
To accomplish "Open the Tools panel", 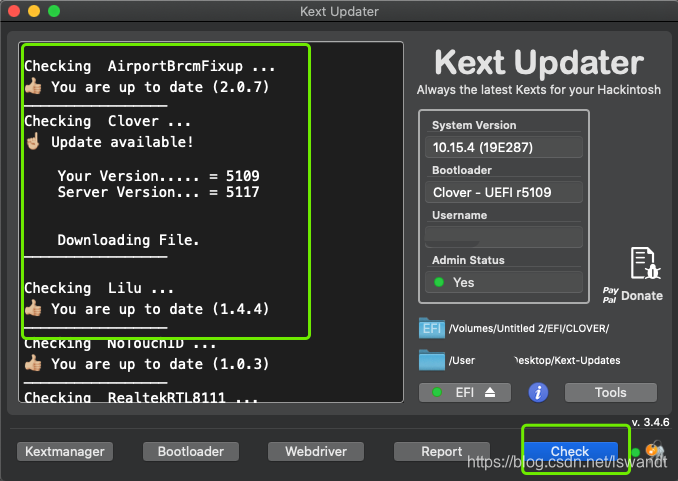I will point(611,392).
